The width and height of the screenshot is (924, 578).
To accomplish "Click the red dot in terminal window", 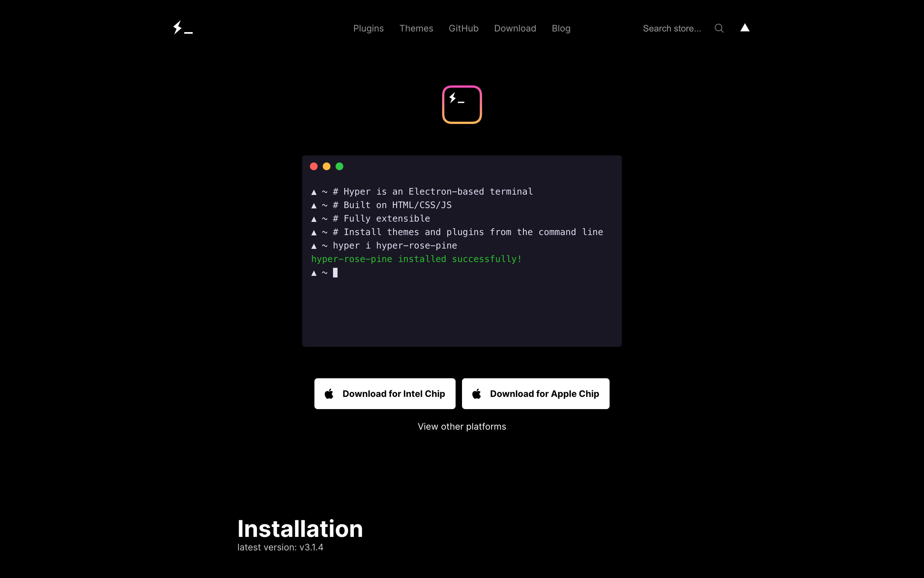I will point(313,166).
